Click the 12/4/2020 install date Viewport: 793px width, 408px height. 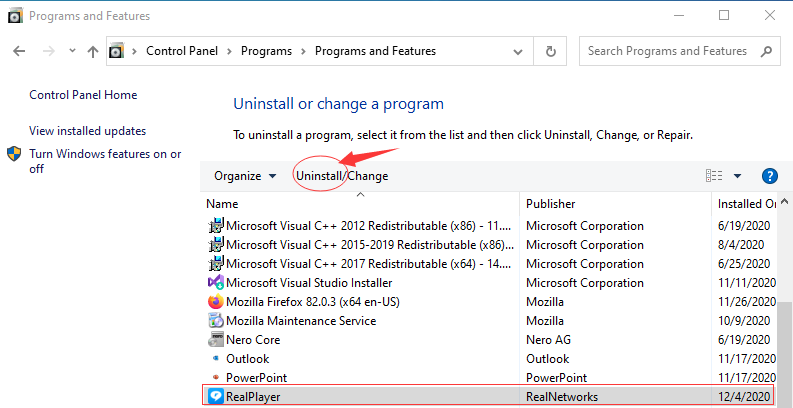coord(744,396)
